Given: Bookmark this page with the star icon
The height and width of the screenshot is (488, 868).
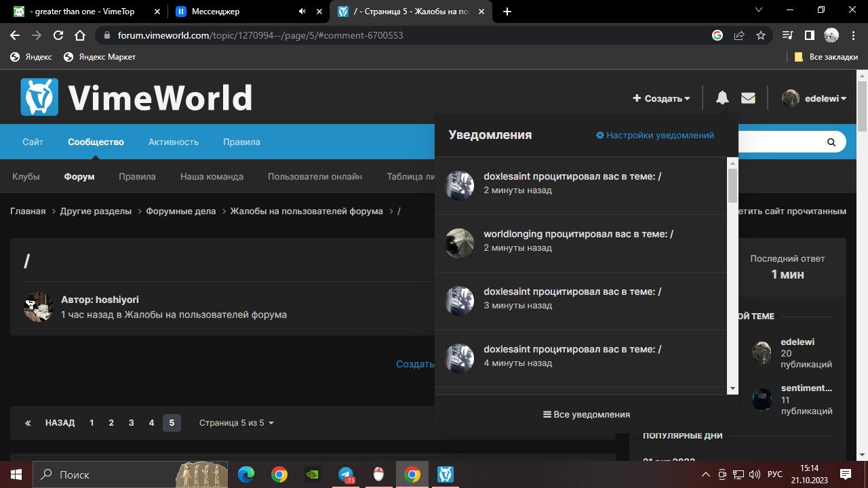Looking at the screenshot, I should 761,35.
